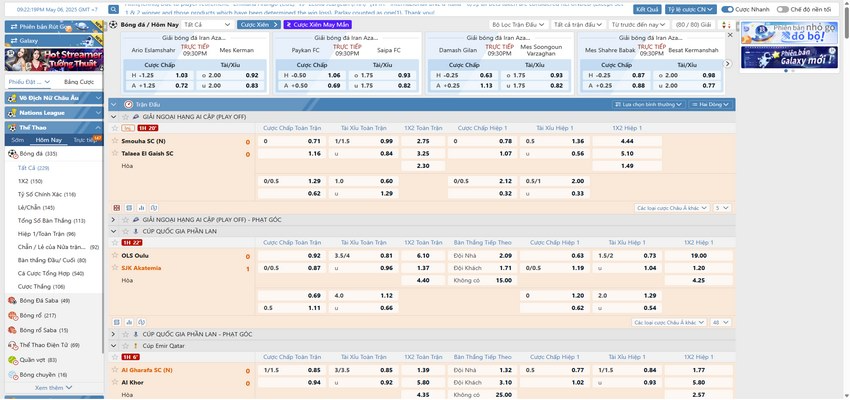Open statistics bar-chart icon under OLS Oulu match
Viewport: 850px width, 400px height.
pyautogui.click(x=129, y=322)
